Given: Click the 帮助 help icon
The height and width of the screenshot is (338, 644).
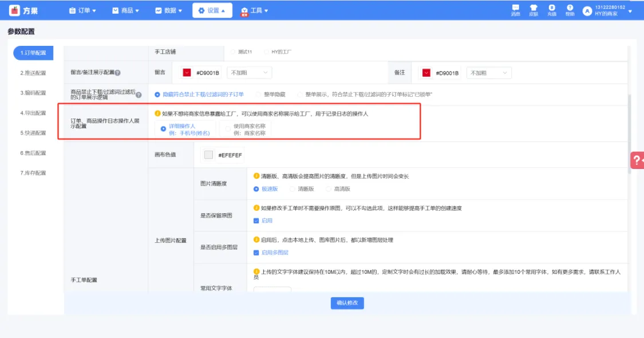Looking at the screenshot, I should pos(570,8).
